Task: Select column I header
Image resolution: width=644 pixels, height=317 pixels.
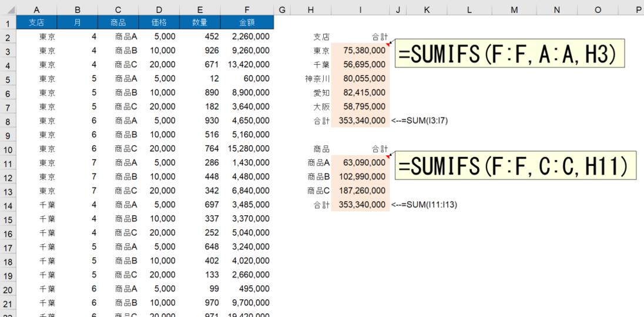Action: click(x=360, y=10)
